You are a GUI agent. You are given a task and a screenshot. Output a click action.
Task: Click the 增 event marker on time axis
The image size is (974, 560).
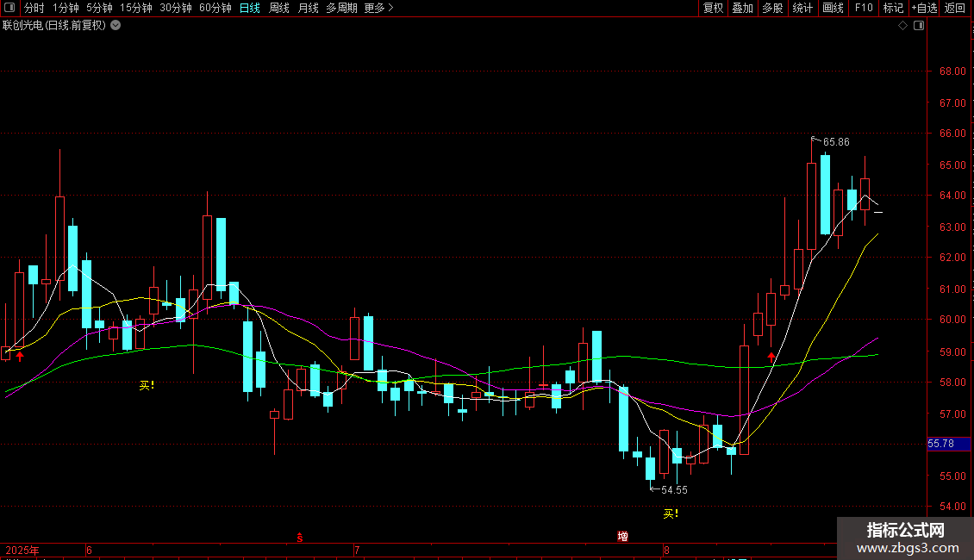click(x=622, y=537)
